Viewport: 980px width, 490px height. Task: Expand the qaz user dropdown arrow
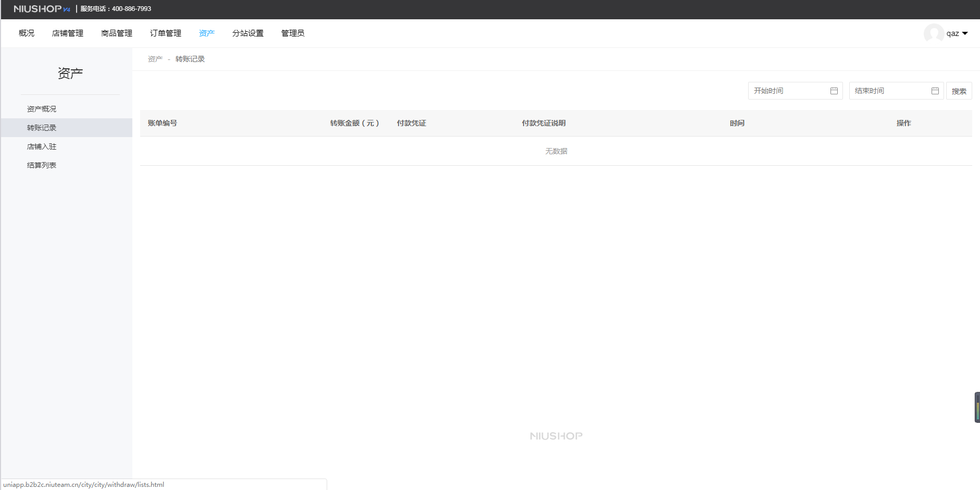click(x=965, y=33)
